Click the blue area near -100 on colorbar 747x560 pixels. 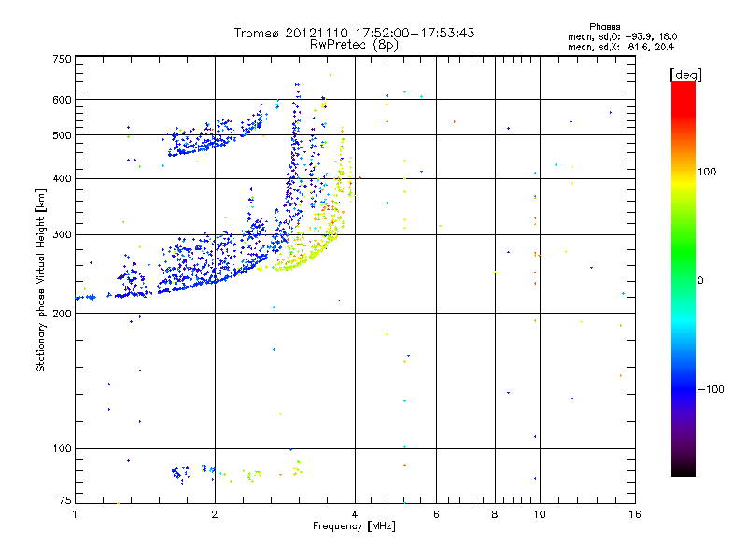coord(684,389)
